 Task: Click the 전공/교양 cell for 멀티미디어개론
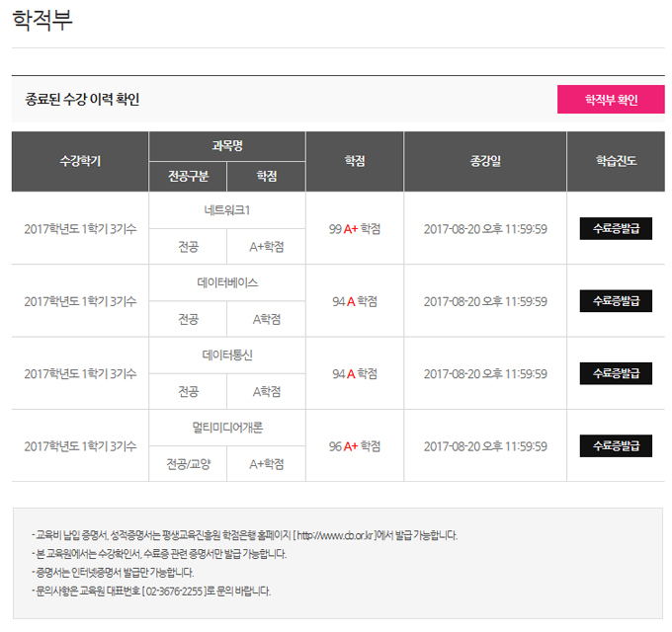click(188, 464)
